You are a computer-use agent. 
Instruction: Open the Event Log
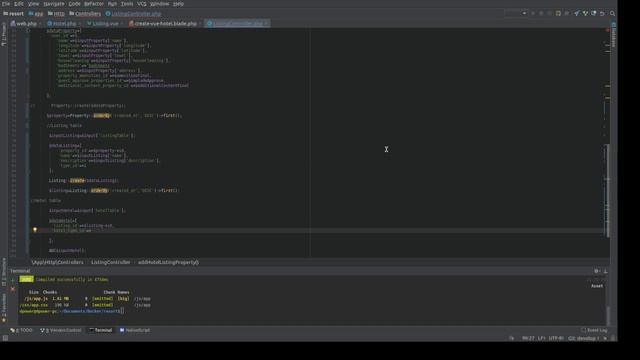pos(594,330)
